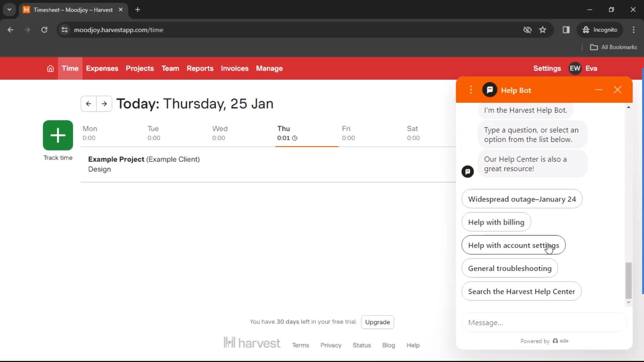
Task: Open Help footer link
Action: [413, 345]
